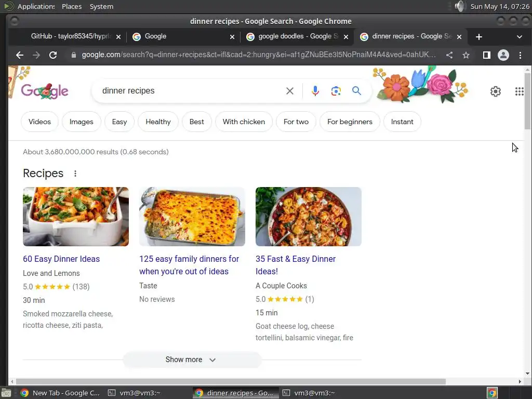The width and height of the screenshot is (532, 399).
Task: Go back with the browser back arrow
Action: (x=20, y=55)
